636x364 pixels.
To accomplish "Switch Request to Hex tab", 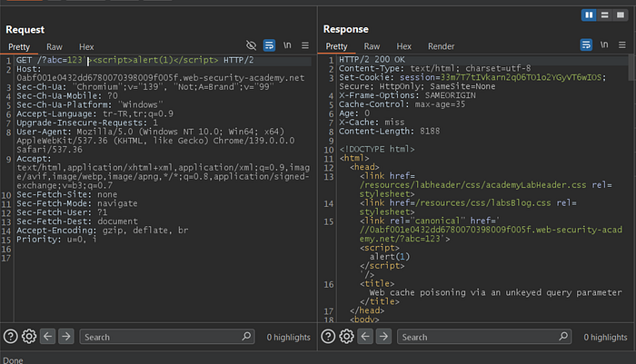I will click(86, 47).
